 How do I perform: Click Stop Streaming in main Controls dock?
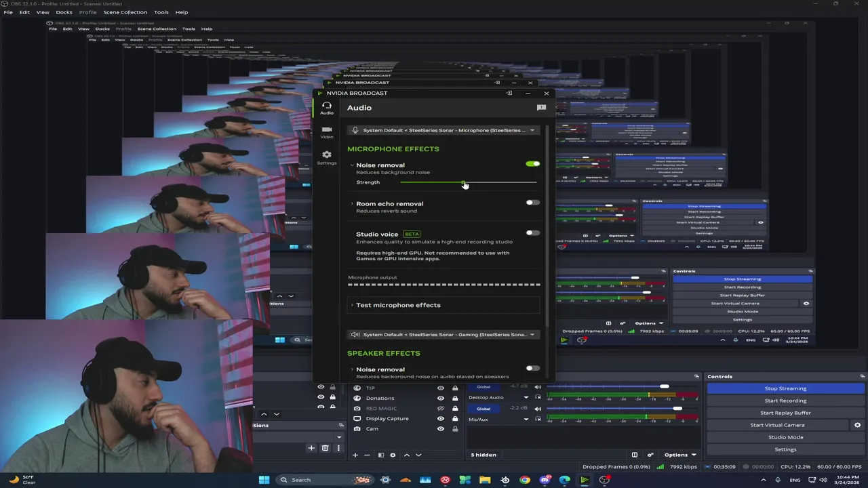coord(785,388)
